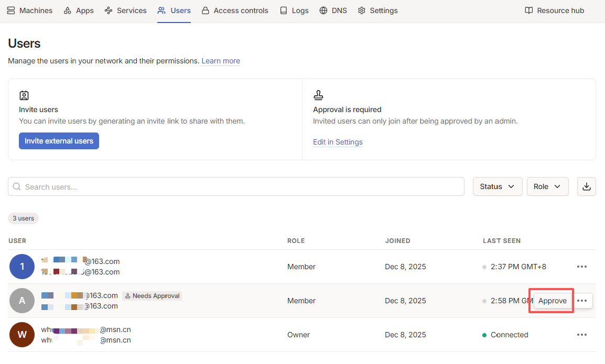
Task: Expand the Status filter dropdown
Action: tap(498, 186)
